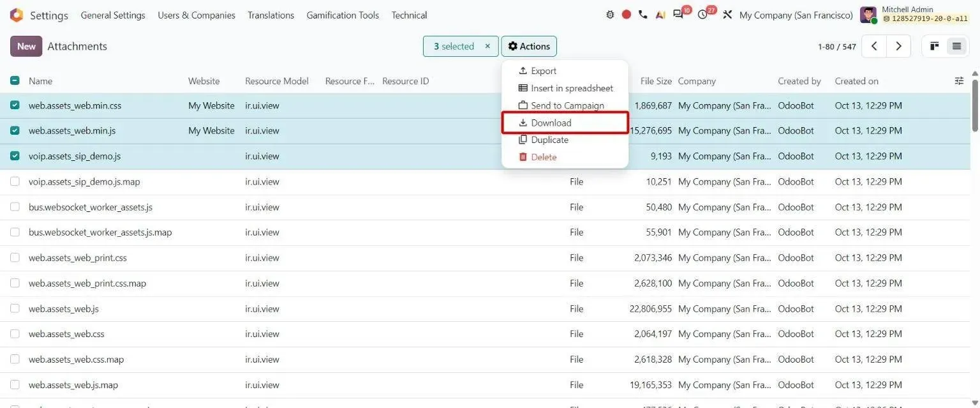The height and width of the screenshot is (408, 980).
Task: Open the web.assets_web.css record
Action: point(66,334)
